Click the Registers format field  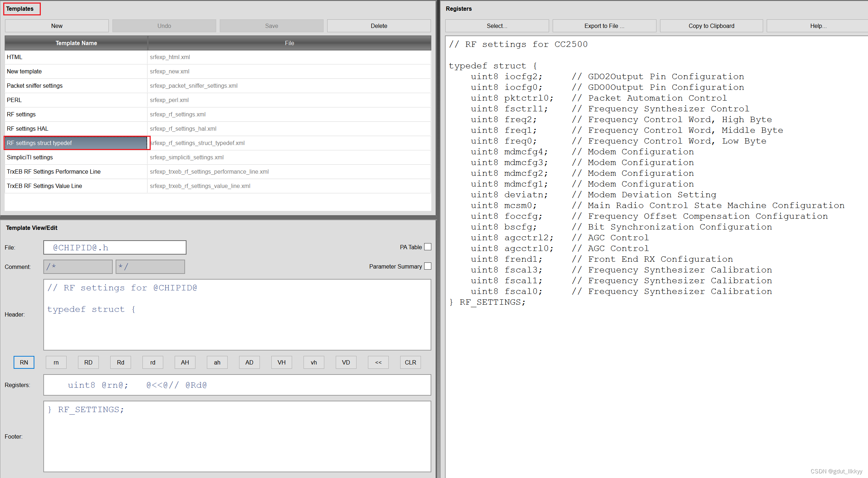coord(237,385)
